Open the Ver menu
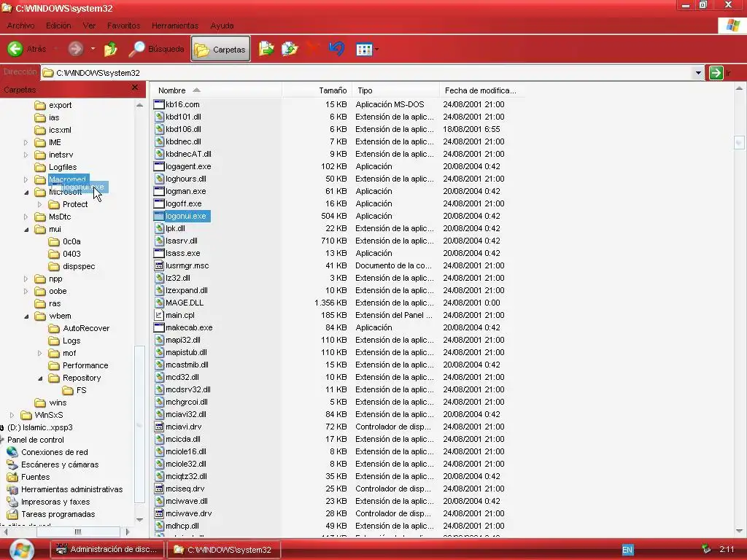Viewport: 747px width, 560px height. 89,26
